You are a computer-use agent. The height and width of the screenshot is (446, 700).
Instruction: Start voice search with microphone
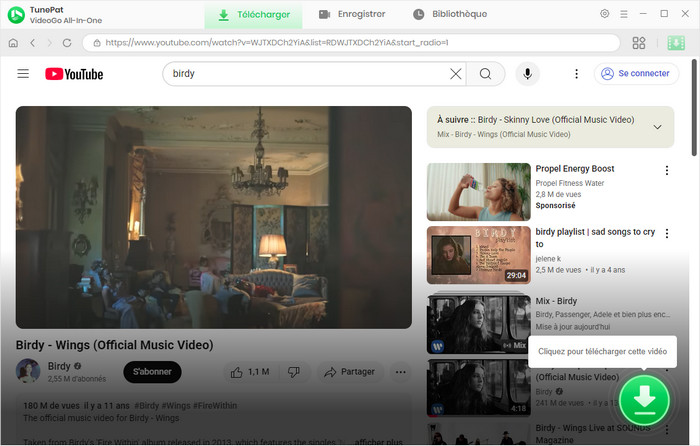pos(526,74)
